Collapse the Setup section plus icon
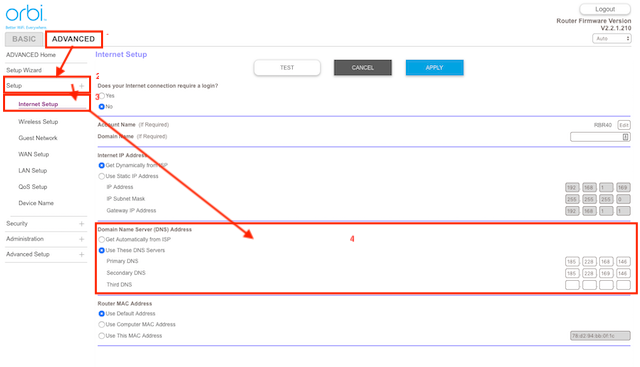Screen dimensions: 640x367 (82, 86)
